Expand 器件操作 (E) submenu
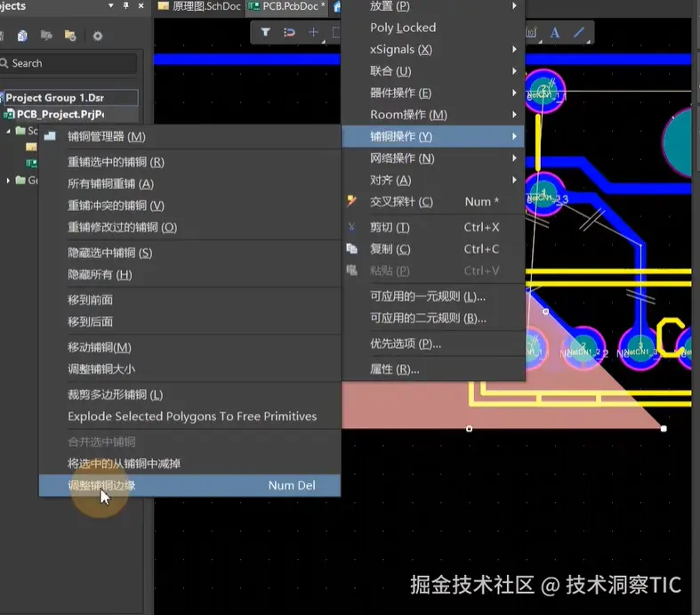Image resolution: width=700 pixels, height=615 pixels. tap(433, 93)
